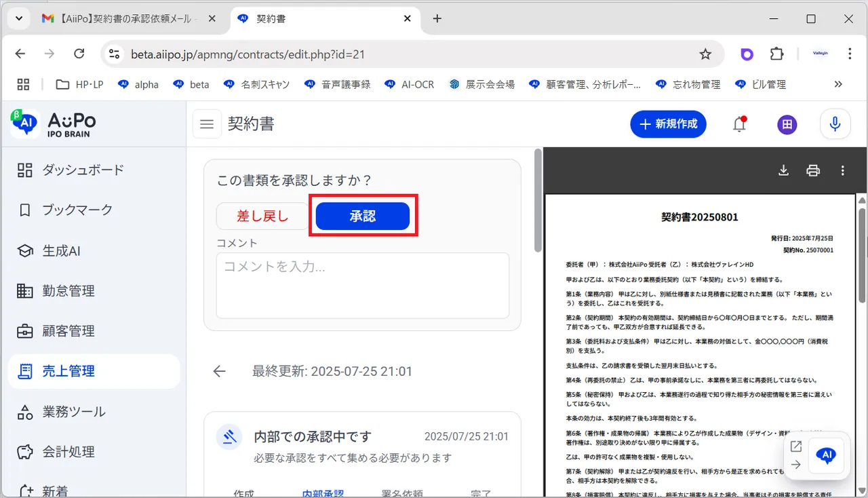This screenshot has width=868, height=498.
Task: Open the Chrome three-dot menu
Action: (850, 54)
